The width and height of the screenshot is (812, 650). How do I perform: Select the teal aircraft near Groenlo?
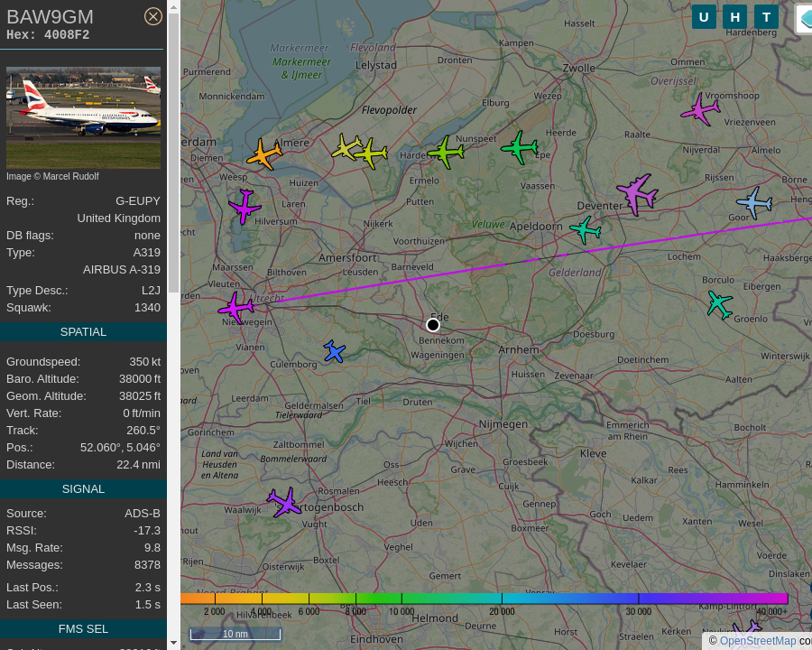(720, 304)
